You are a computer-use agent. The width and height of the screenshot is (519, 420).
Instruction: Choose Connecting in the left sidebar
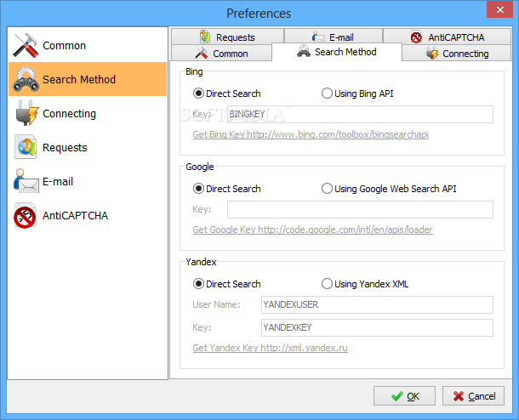88,113
